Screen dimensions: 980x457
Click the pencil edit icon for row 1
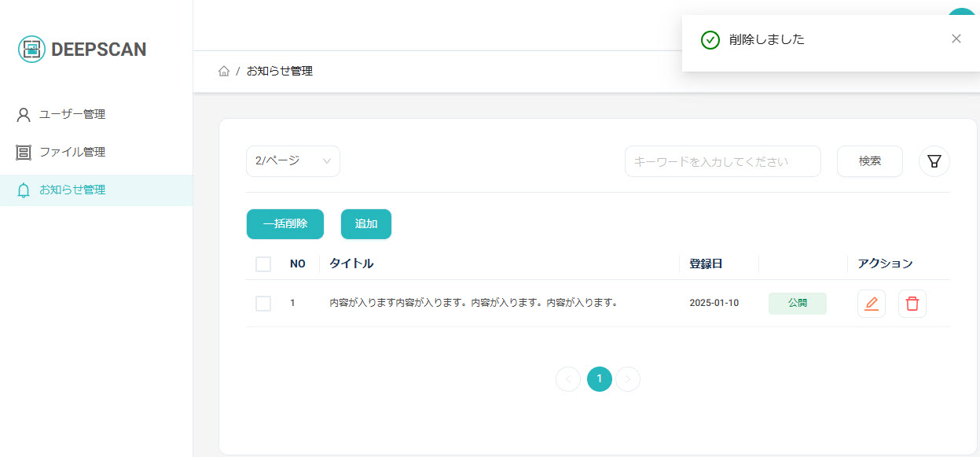click(x=871, y=304)
